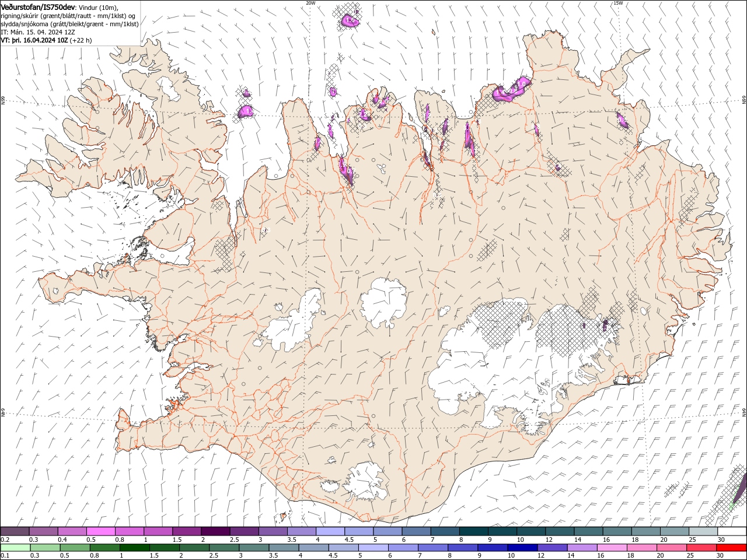The image size is (747, 560).
Task: Select the palest green 0.1 rain scale swatch
Action: point(15,548)
